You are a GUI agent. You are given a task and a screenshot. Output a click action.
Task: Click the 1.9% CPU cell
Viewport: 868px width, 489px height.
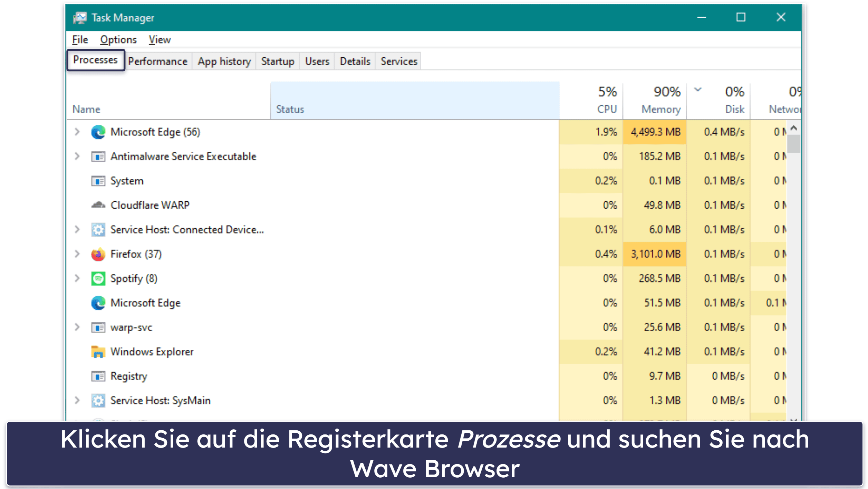(x=591, y=132)
